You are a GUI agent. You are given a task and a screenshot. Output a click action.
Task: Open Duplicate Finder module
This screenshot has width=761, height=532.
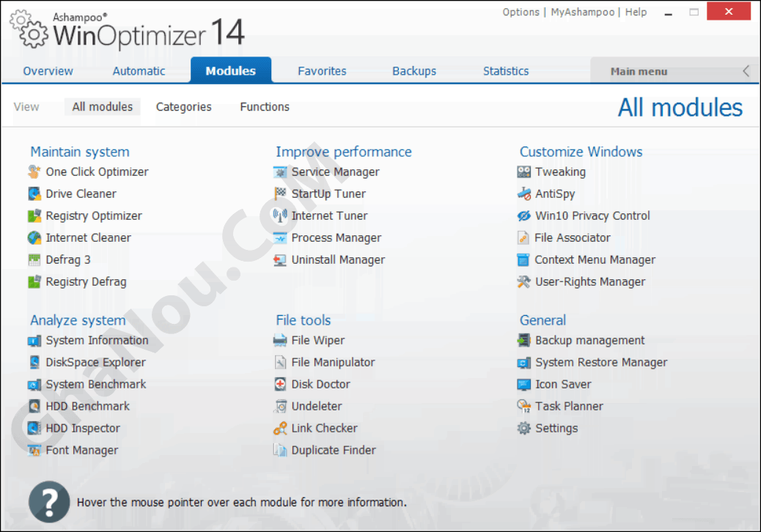334,450
